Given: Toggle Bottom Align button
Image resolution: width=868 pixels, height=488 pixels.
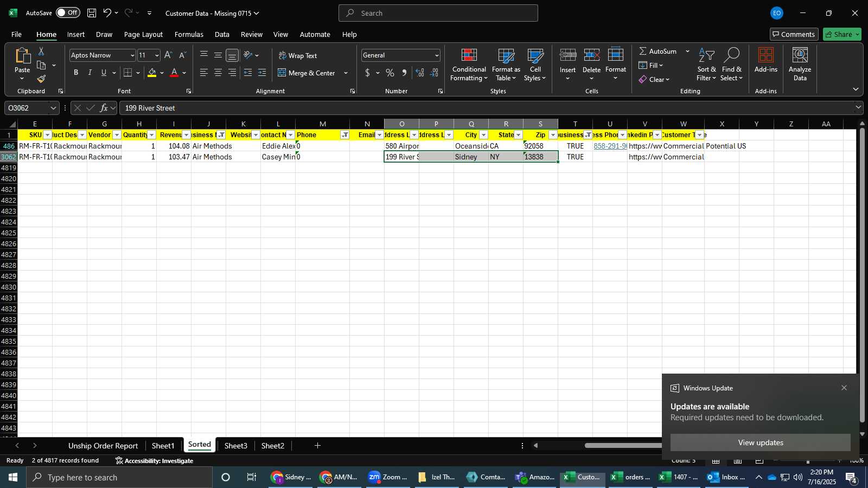Looking at the screenshot, I should point(232,55).
